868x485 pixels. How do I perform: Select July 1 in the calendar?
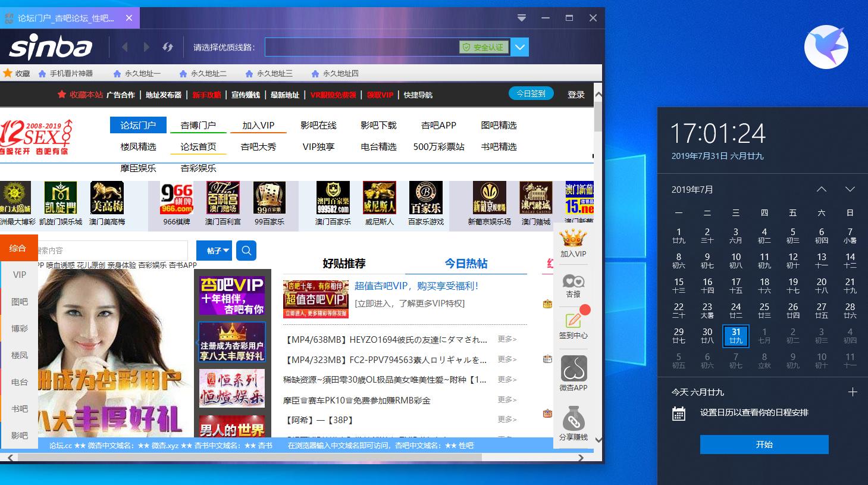[x=679, y=236]
